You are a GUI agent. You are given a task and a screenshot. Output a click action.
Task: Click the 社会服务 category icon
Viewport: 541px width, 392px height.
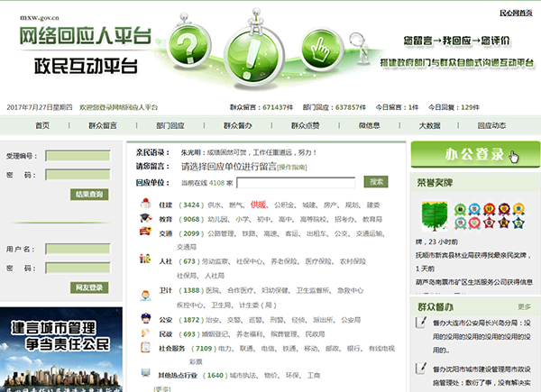click(x=144, y=346)
